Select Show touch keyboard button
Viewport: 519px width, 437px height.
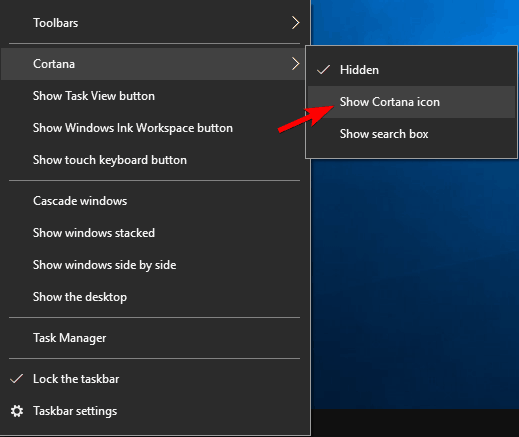(x=155, y=160)
